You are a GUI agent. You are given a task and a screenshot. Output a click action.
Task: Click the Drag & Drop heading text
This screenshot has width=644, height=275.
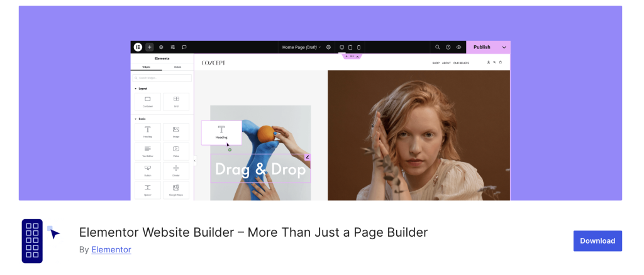tap(260, 170)
